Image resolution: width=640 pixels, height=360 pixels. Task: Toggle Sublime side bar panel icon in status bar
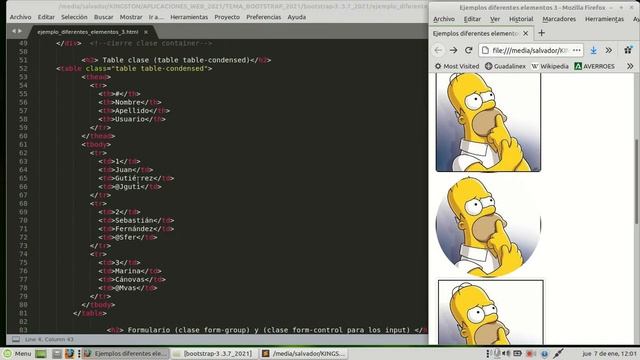click(x=16, y=339)
